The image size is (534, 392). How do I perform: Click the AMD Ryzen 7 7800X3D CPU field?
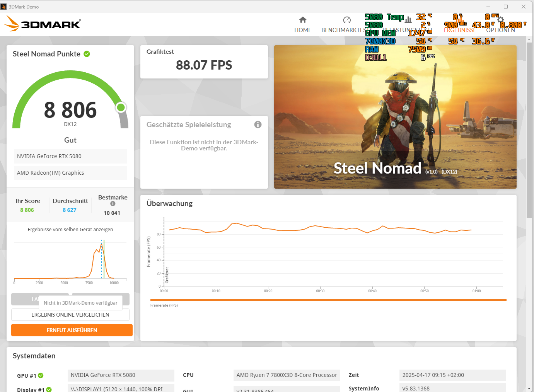click(287, 375)
